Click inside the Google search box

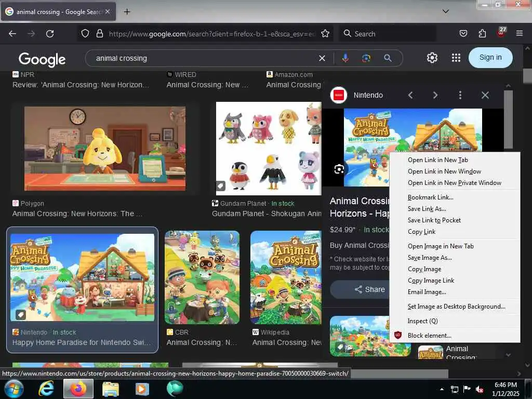[x=204, y=58]
